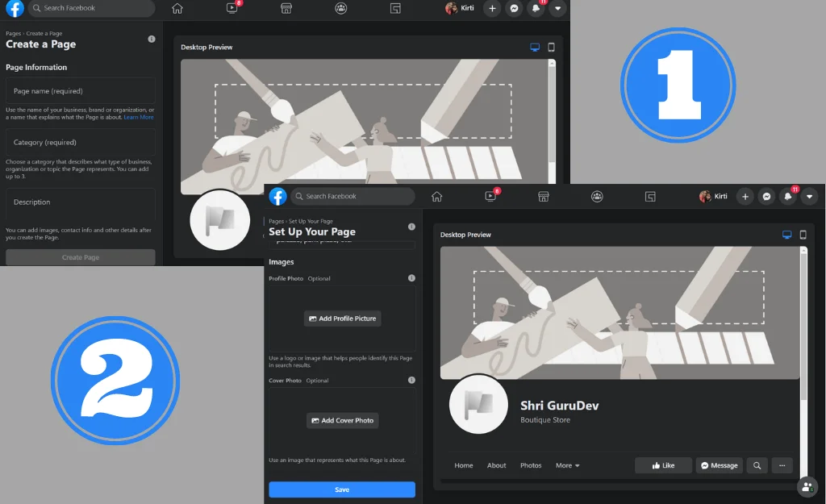Click the magnifier search button beside the Message button
826x504 pixels.
pos(757,465)
